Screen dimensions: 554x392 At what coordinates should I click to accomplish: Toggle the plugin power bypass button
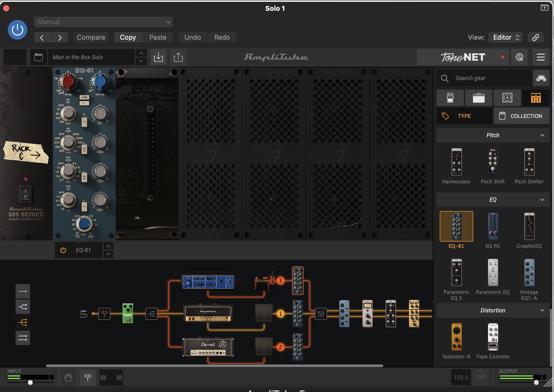point(18,30)
